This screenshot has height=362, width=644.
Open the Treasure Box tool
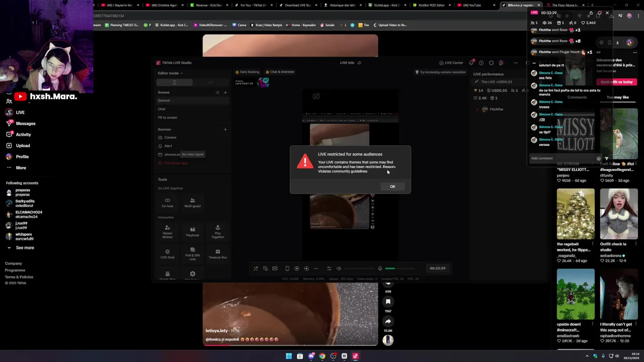click(x=218, y=254)
